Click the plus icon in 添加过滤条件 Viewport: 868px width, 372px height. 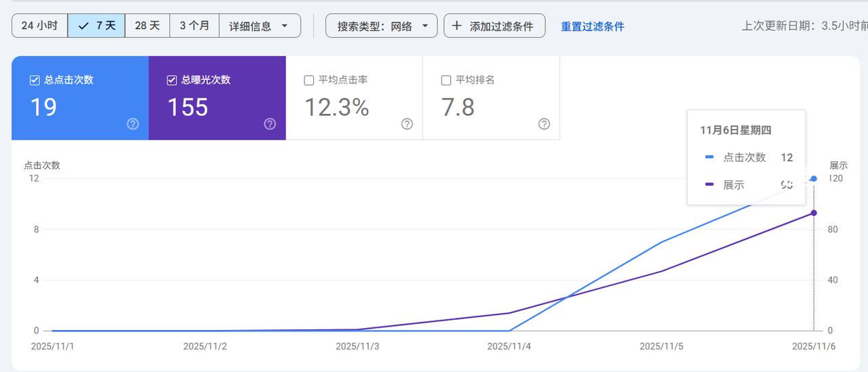pos(457,26)
